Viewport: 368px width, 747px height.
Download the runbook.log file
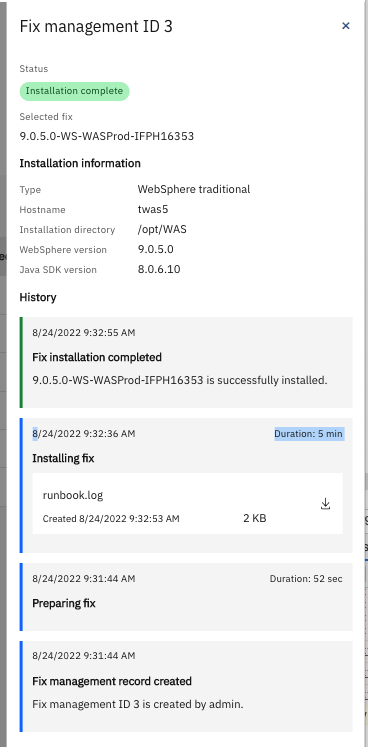coord(326,504)
